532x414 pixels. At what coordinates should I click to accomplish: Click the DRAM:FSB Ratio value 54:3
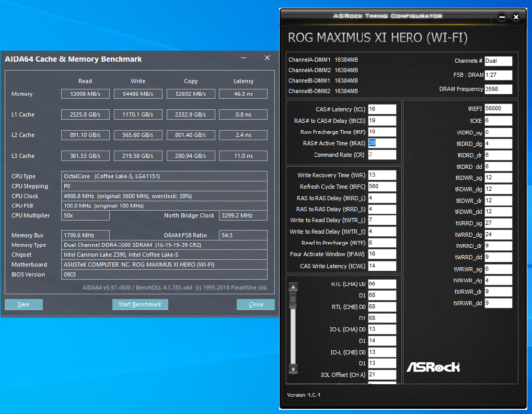[244, 235]
